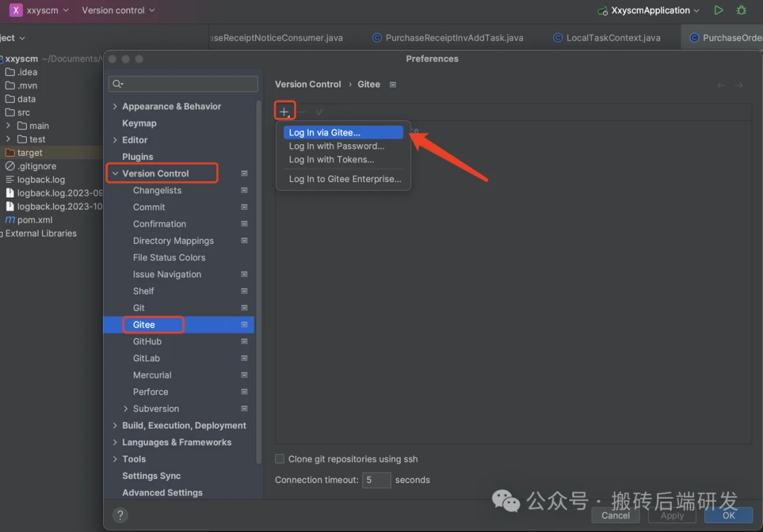Switch to PurchaseReceiptInvAddTask.java tab
763x532 pixels.
coord(448,37)
